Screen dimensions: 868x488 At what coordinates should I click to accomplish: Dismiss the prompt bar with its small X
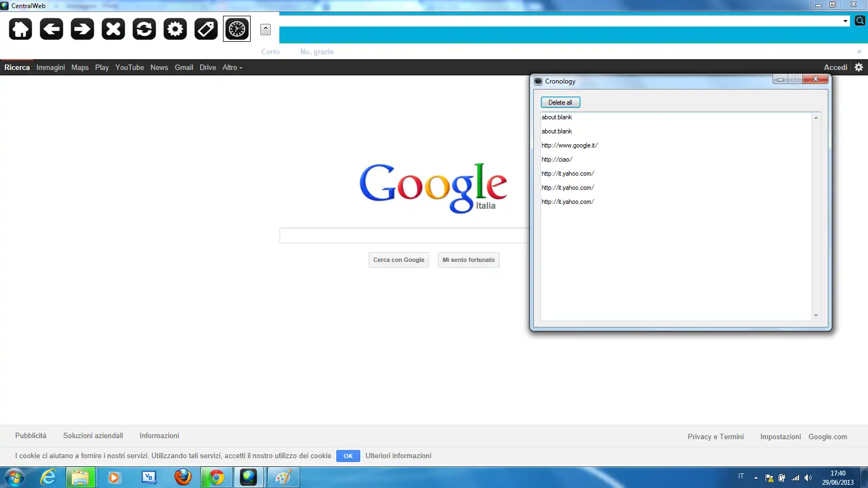click(859, 52)
